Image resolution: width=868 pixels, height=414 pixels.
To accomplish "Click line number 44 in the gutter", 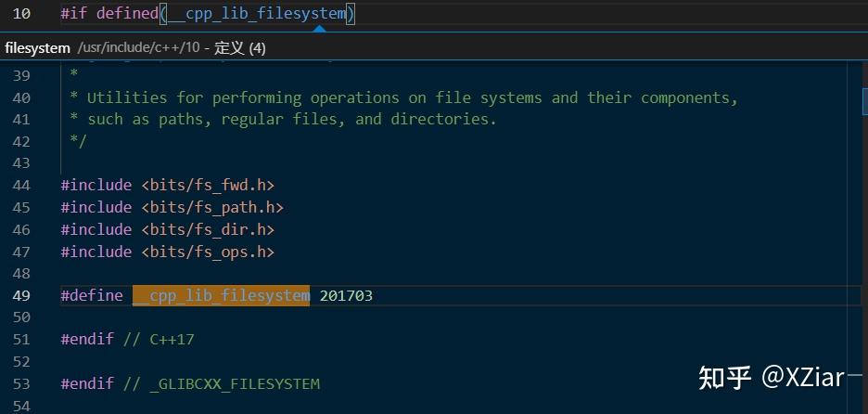I will [x=22, y=185].
